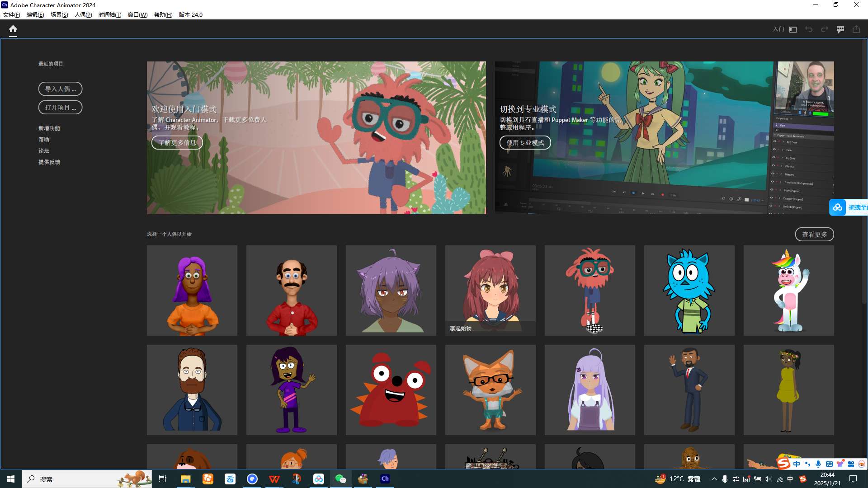Select the bearded man in blue jacket puppet
This screenshot has height=488, width=868.
point(192,390)
